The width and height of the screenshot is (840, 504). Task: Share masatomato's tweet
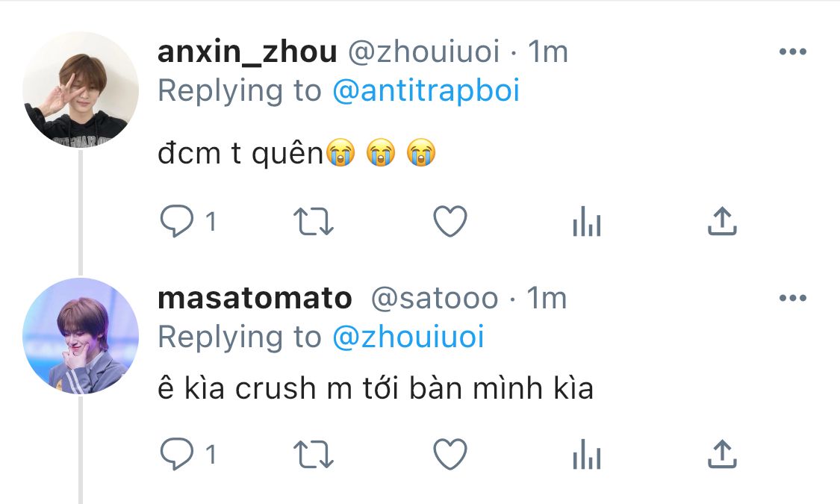pos(721,454)
